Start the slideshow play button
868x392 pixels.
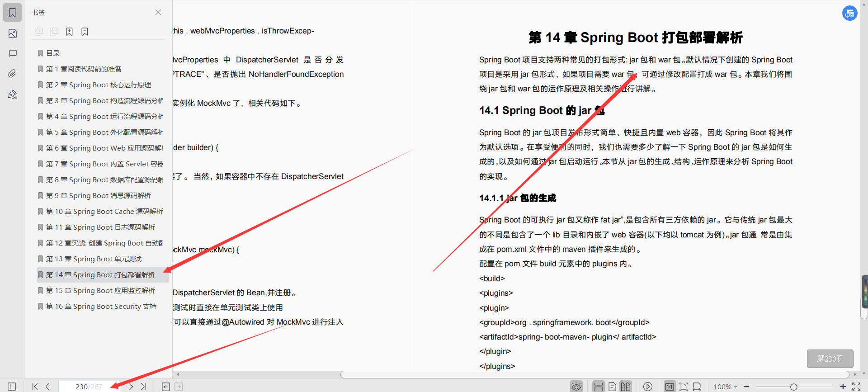click(x=648, y=387)
